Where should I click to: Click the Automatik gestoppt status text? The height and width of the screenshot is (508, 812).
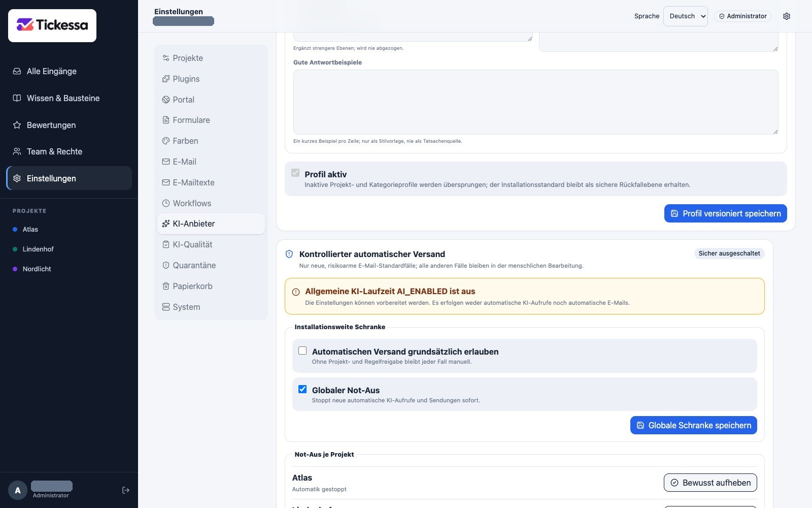coord(319,489)
